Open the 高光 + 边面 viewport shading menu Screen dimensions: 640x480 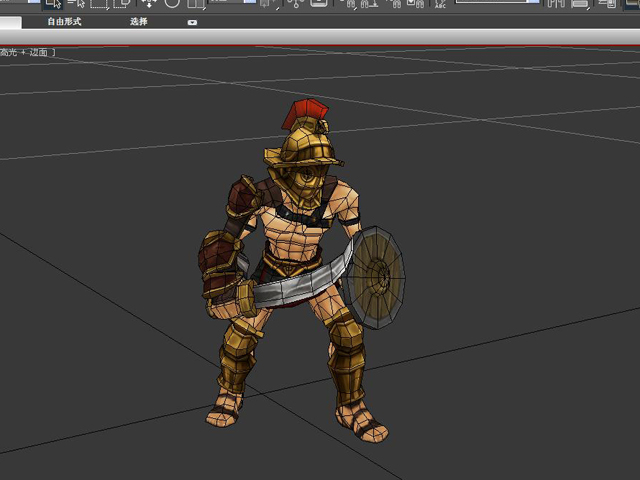(x=27, y=52)
